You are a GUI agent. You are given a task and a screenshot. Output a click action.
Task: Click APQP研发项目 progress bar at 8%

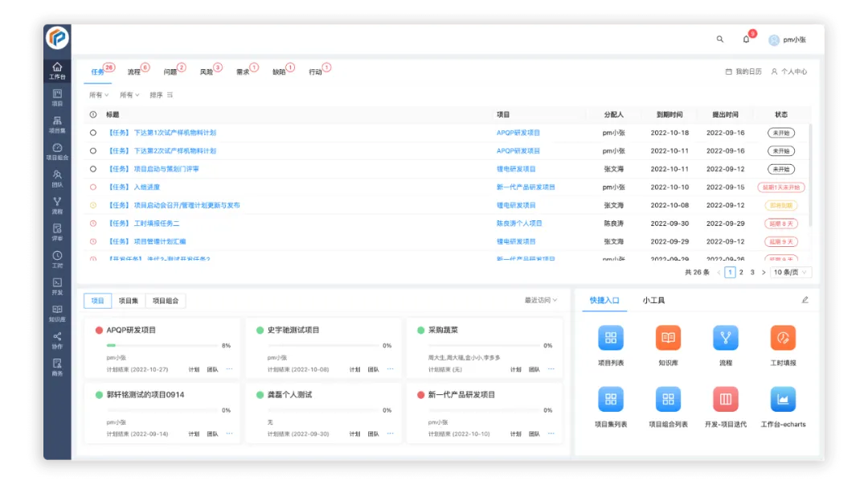tap(162, 345)
